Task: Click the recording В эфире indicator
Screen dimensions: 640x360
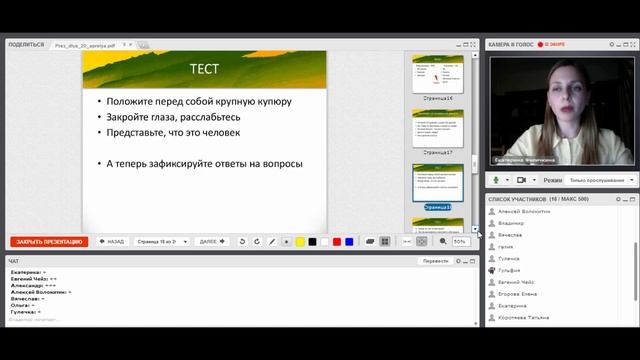Action: [551, 44]
